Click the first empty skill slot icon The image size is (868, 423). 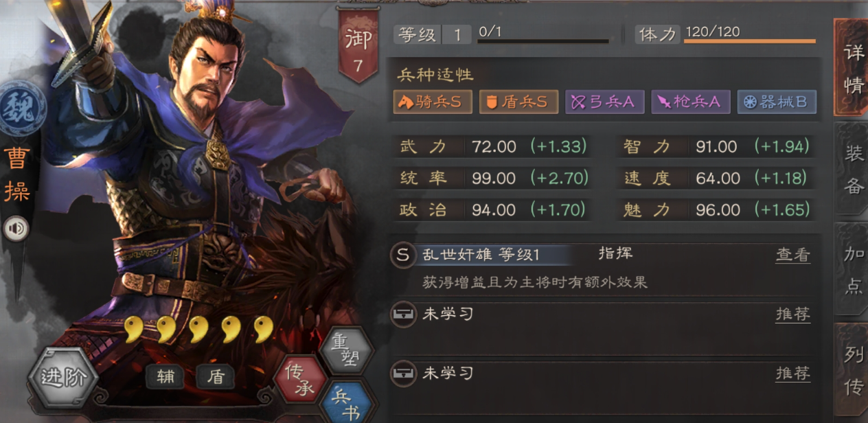pyautogui.click(x=402, y=315)
